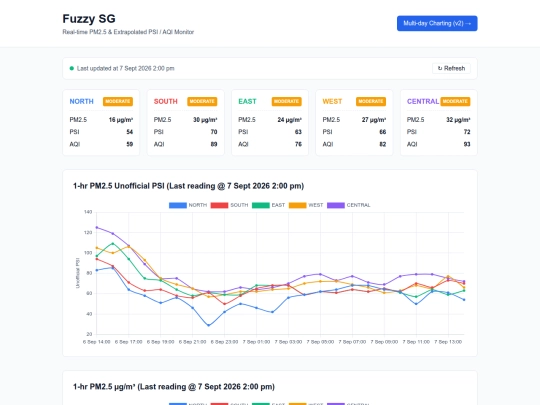
Task: Click CENTRAL AQI value 93
Action: pyautogui.click(x=467, y=144)
